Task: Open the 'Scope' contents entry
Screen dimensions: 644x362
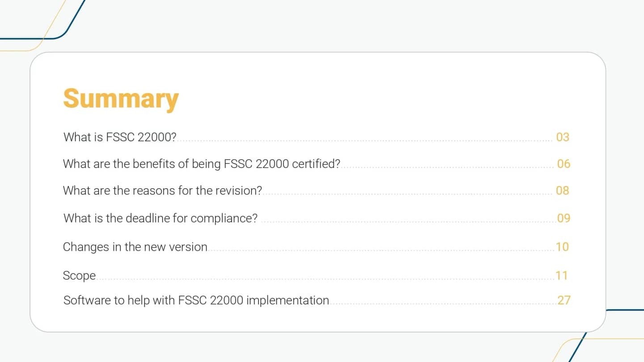Action: tap(79, 275)
